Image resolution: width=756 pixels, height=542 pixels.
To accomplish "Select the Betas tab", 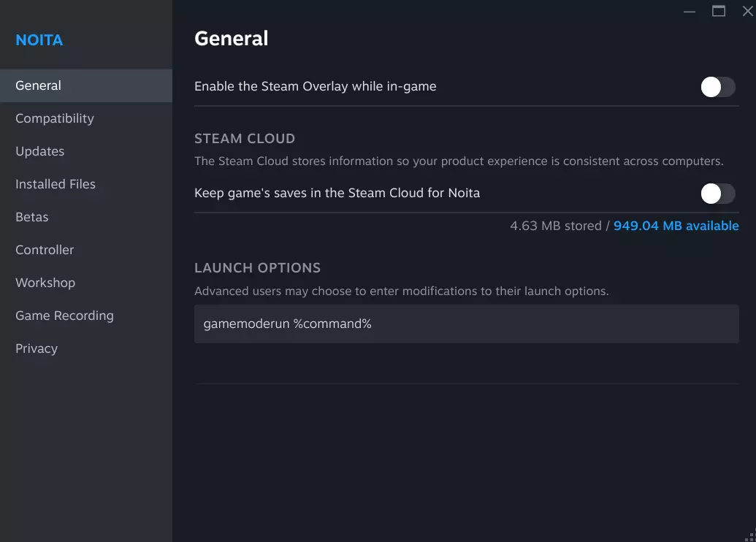I will (x=32, y=217).
